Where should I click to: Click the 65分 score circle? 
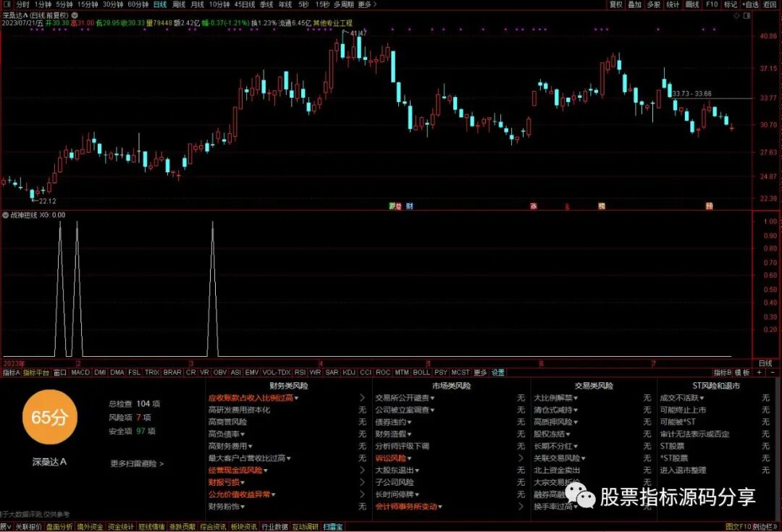point(49,417)
